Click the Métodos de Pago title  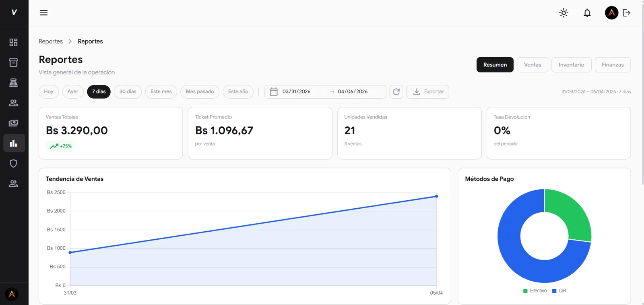point(489,179)
